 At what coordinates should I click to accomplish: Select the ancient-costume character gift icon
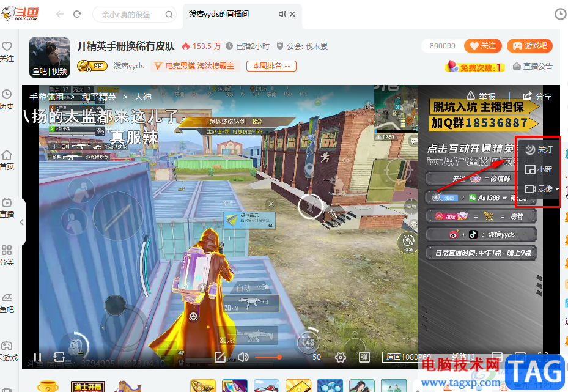coord(362,385)
